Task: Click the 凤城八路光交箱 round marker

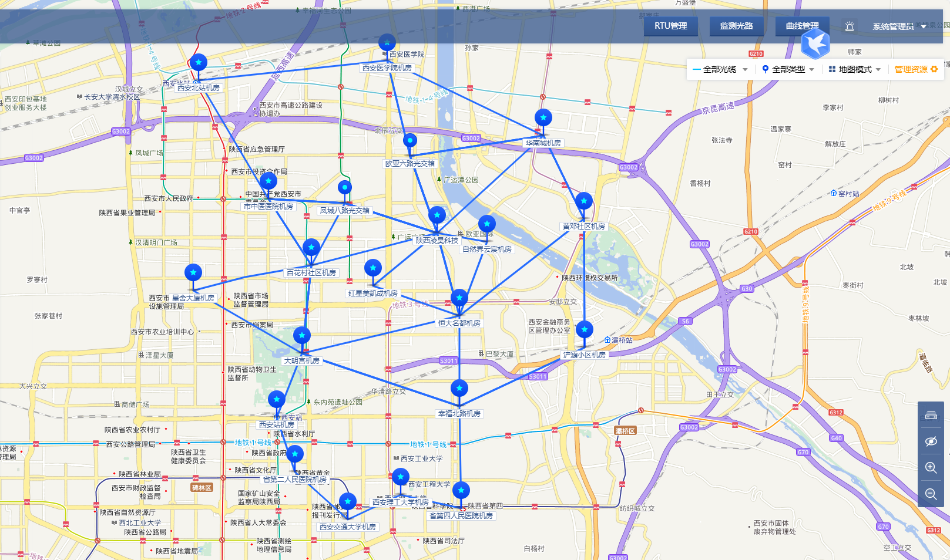Action: click(x=345, y=187)
